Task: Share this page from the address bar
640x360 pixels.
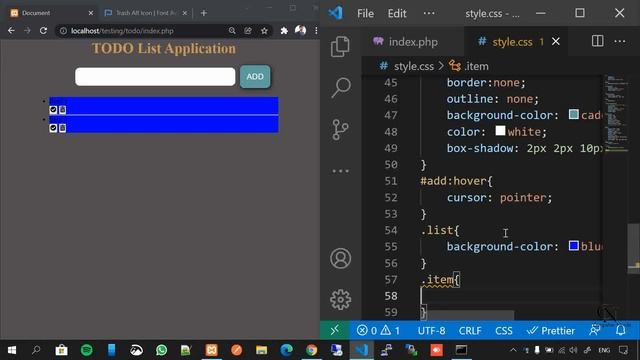Action: click(248, 31)
